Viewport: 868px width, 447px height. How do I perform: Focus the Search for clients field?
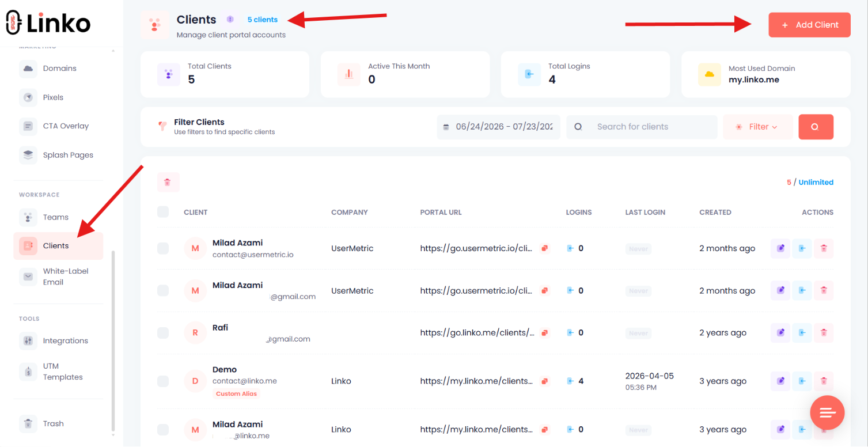pos(642,127)
